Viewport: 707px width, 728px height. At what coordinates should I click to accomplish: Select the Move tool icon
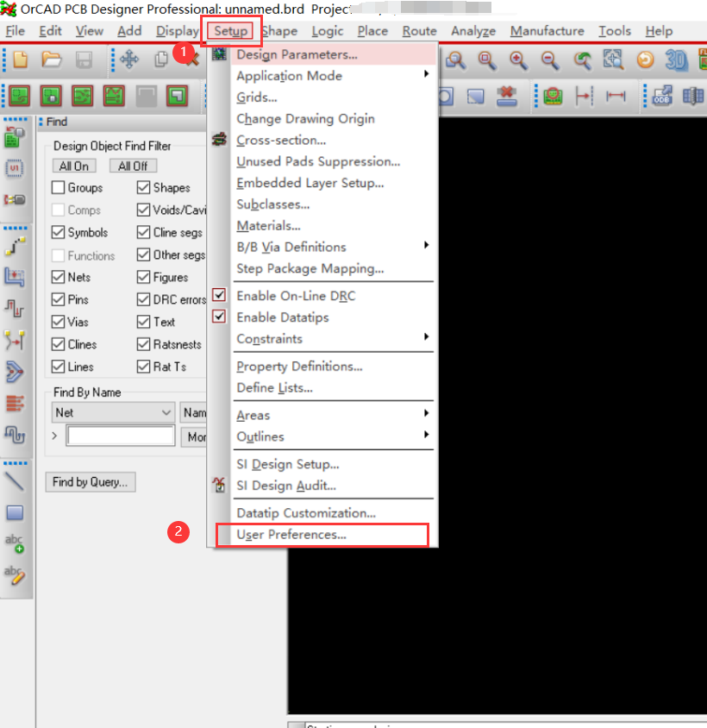[129, 60]
